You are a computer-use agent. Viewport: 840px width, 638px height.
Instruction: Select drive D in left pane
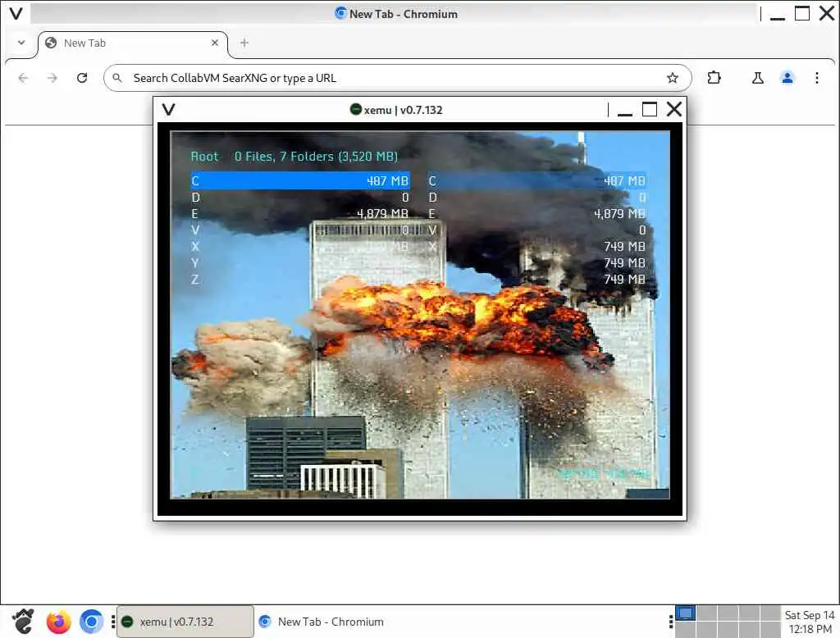[x=300, y=198]
